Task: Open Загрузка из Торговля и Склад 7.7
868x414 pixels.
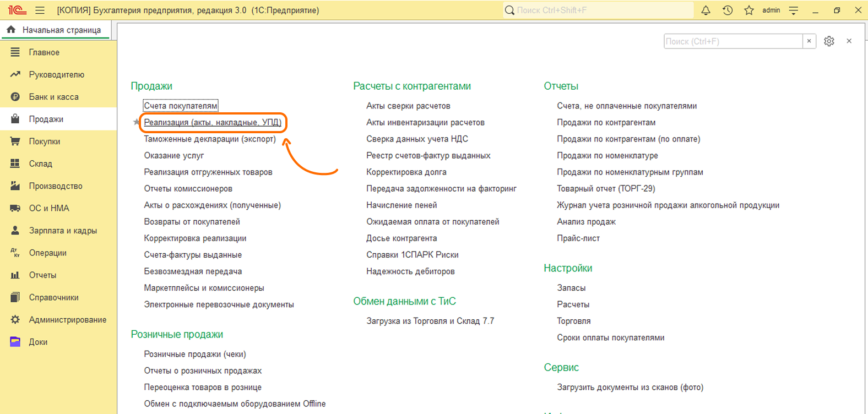Action: tap(430, 320)
